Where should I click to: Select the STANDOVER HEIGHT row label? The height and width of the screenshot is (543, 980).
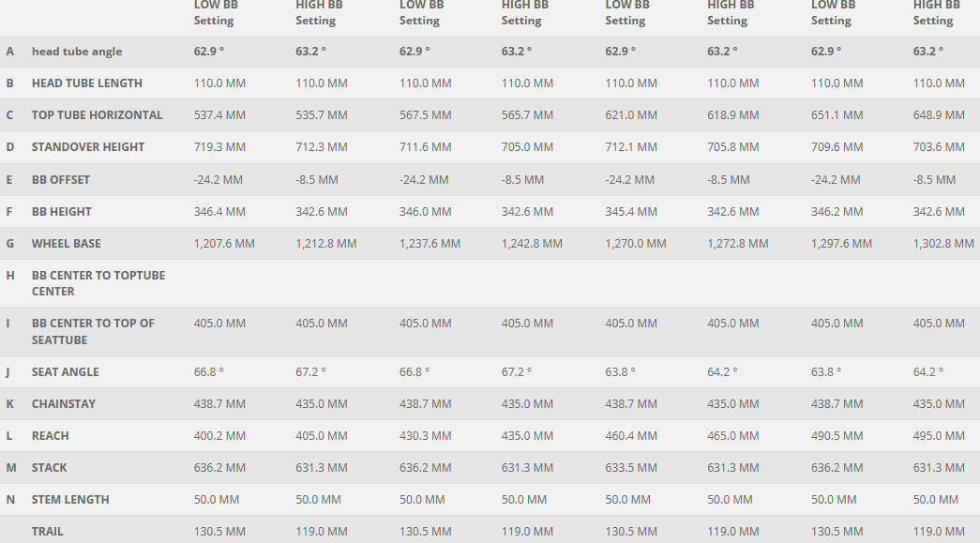coord(88,147)
